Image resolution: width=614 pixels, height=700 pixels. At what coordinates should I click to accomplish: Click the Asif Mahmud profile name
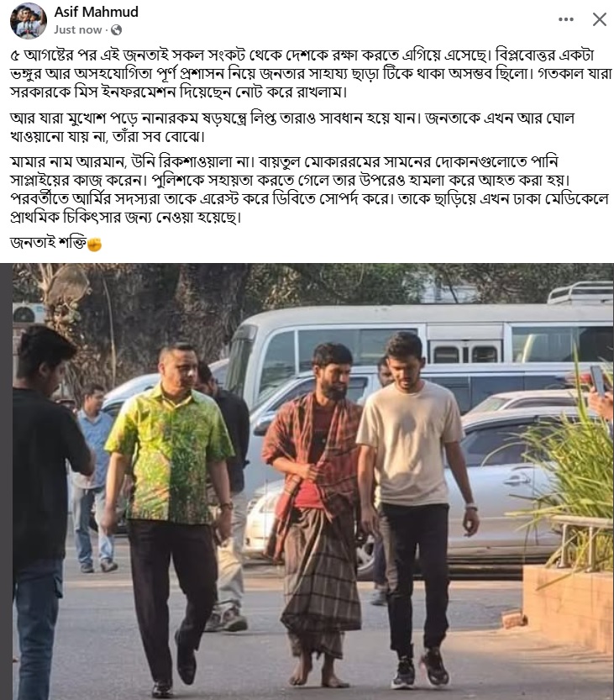pyautogui.click(x=97, y=12)
